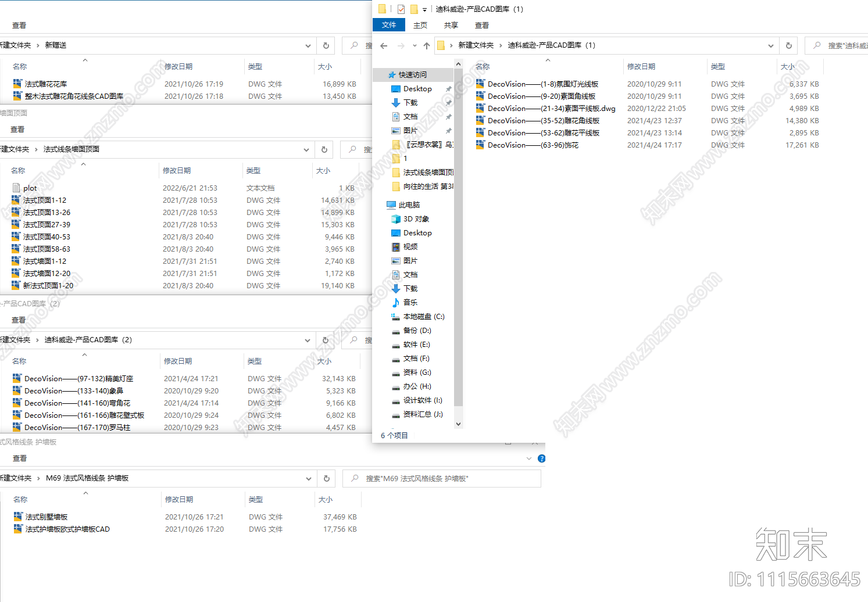Click the M69 法式风格线条 护墙板 search box
Viewport: 868px width, 602px height.
tap(442, 478)
